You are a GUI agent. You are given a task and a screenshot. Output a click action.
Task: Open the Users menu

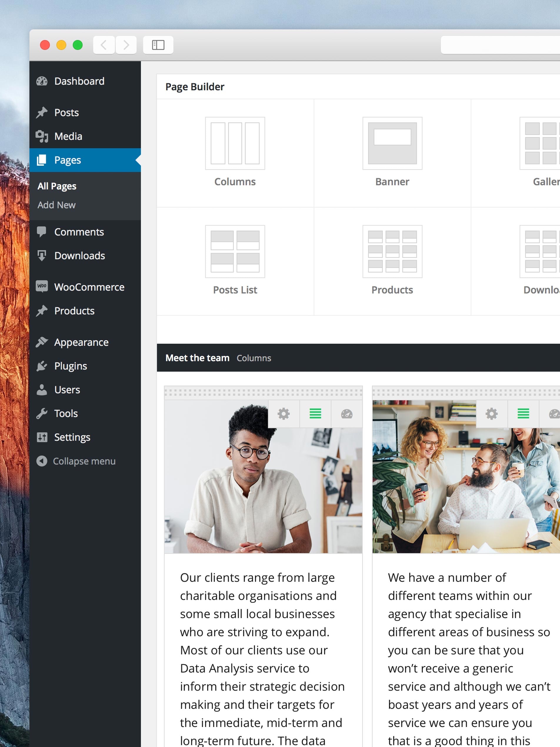85,390
